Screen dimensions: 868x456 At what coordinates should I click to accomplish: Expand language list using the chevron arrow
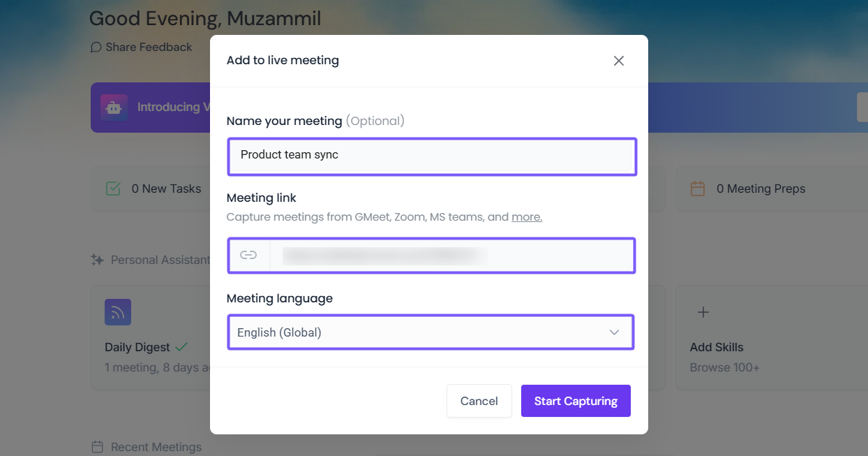tap(614, 332)
